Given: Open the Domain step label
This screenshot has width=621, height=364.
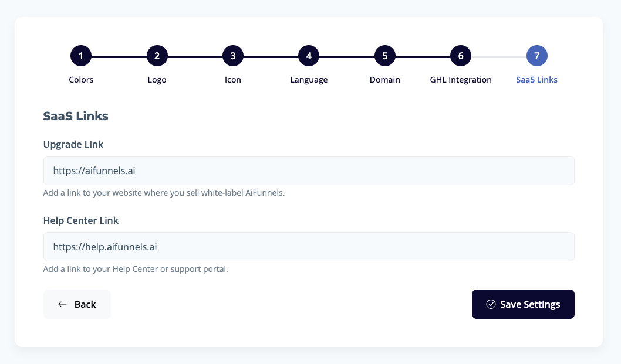Looking at the screenshot, I should click(x=385, y=80).
